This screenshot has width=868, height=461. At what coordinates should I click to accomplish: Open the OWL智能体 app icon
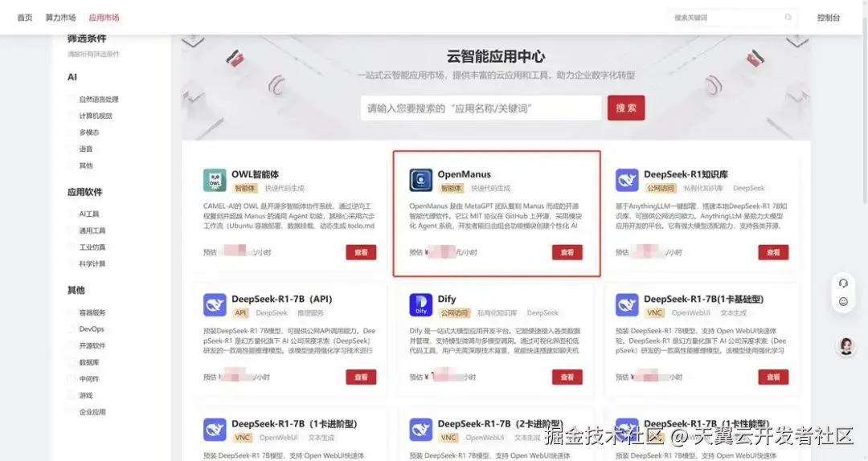[215, 181]
